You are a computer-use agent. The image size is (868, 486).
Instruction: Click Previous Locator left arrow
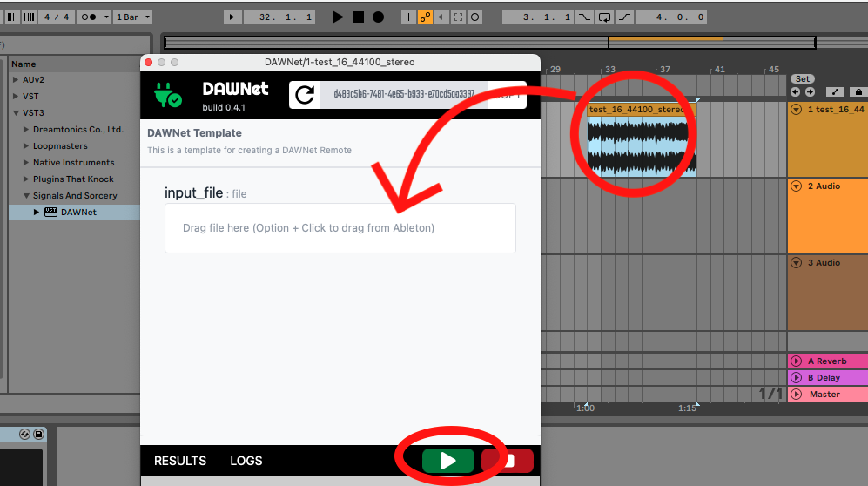coord(796,91)
